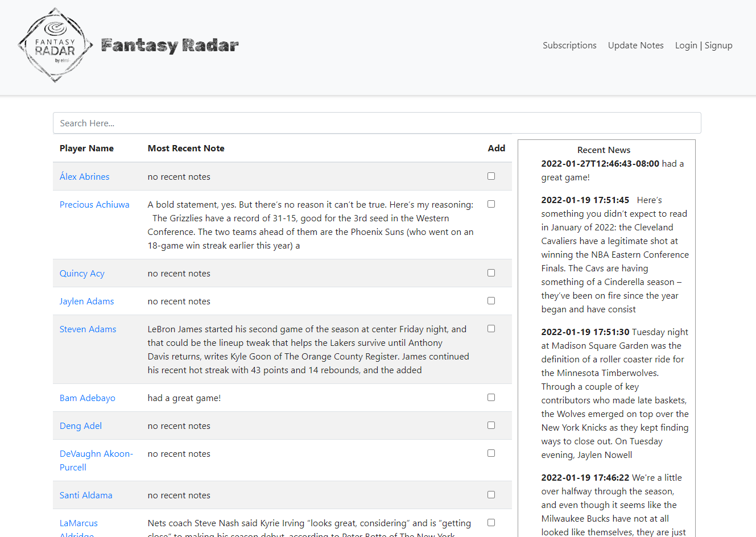The width and height of the screenshot is (756, 537).
Task: Click the Fantasy Radar diamond logo
Action: (x=56, y=45)
